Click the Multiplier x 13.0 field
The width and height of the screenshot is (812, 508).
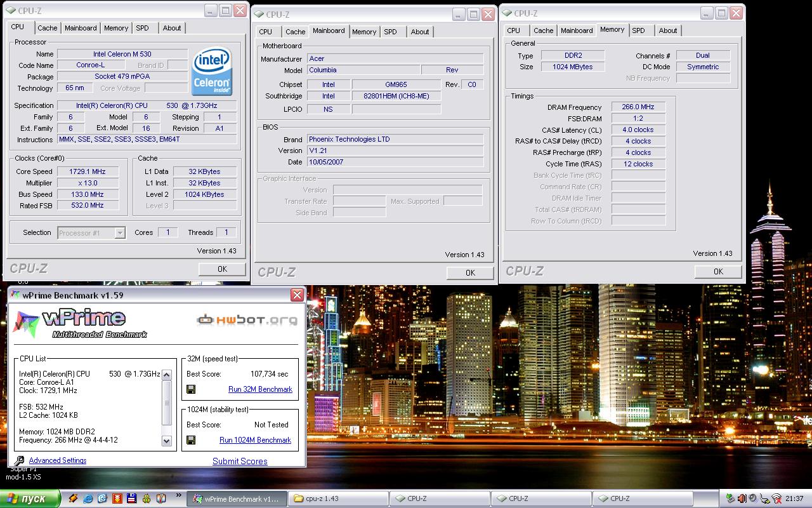pos(88,183)
